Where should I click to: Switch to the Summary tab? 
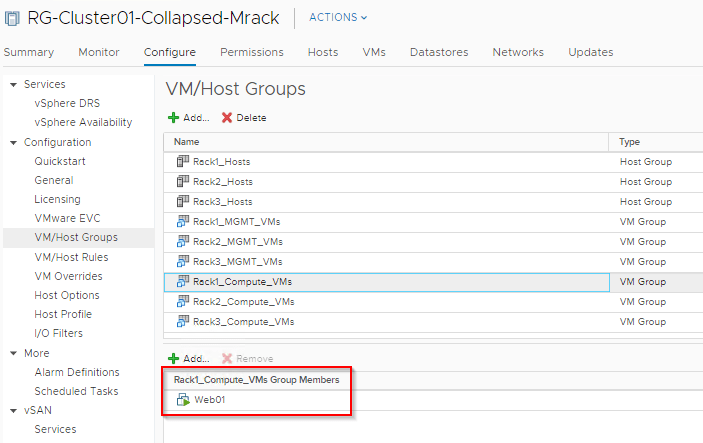click(x=29, y=52)
